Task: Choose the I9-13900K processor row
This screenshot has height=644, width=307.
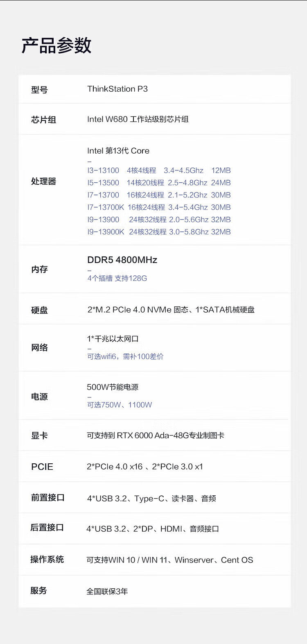Action: pyautogui.click(x=159, y=232)
